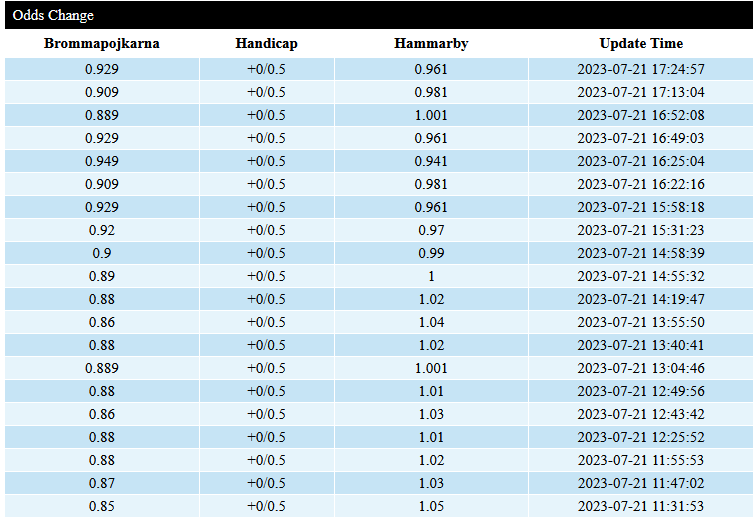The height and width of the screenshot is (518, 756).
Task: Select Hammarby odds 0.99
Action: click(431, 253)
